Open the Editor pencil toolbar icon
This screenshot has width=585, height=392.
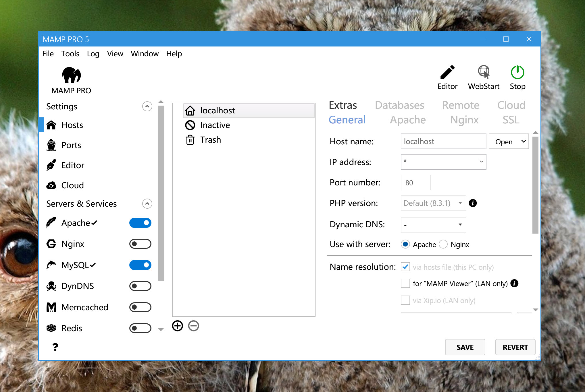coord(447,72)
